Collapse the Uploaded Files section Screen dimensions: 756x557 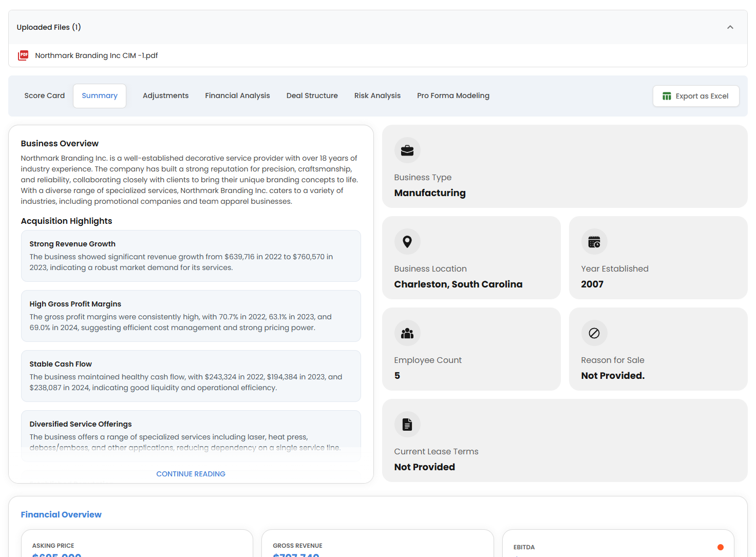(x=730, y=27)
